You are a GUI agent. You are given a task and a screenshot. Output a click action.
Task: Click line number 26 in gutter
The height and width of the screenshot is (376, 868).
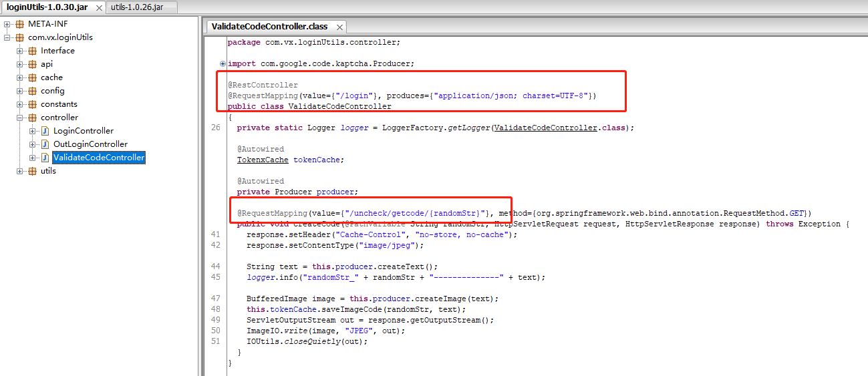[x=215, y=128]
